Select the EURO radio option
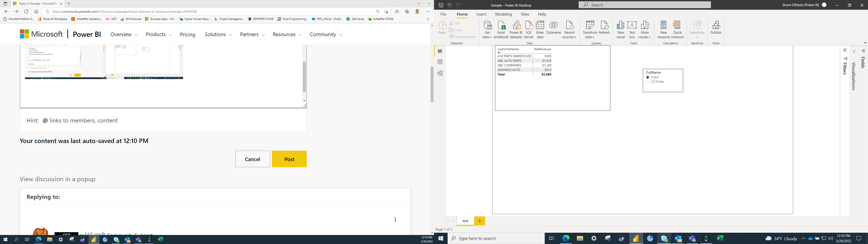 648,77
